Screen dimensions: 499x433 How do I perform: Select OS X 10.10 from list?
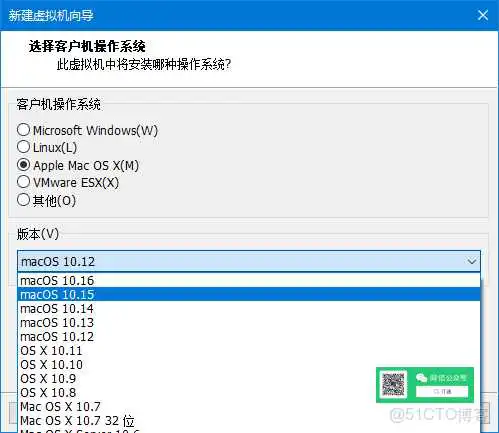tap(249, 365)
